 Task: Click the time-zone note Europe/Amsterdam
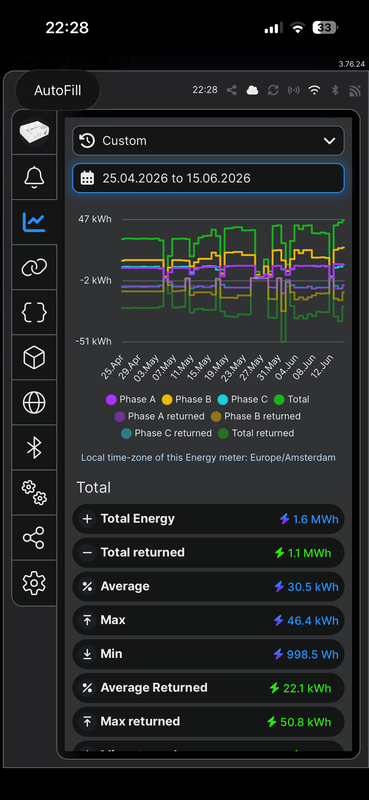pyautogui.click(x=208, y=458)
